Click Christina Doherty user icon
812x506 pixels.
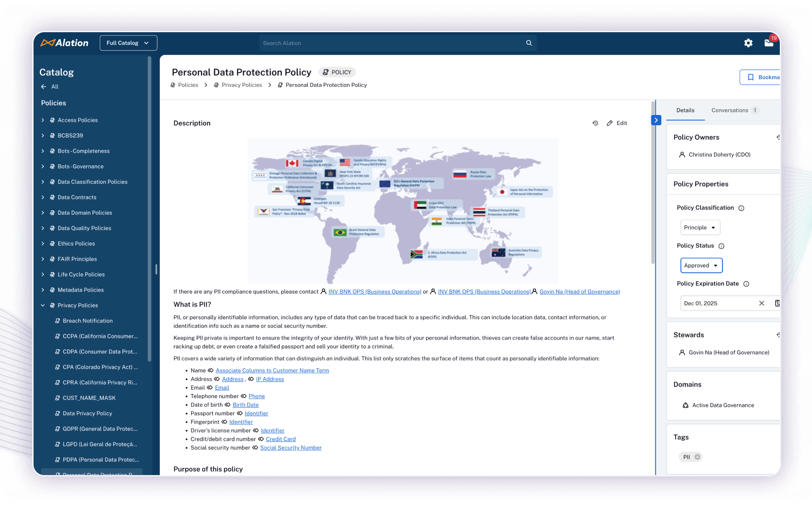[682, 155]
